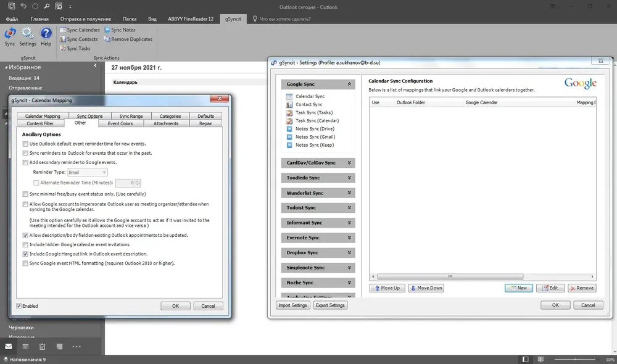Viewport: 617px width, 364px height.
Task: Open the Главная ribbon tab
Action: [x=39, y=19]
